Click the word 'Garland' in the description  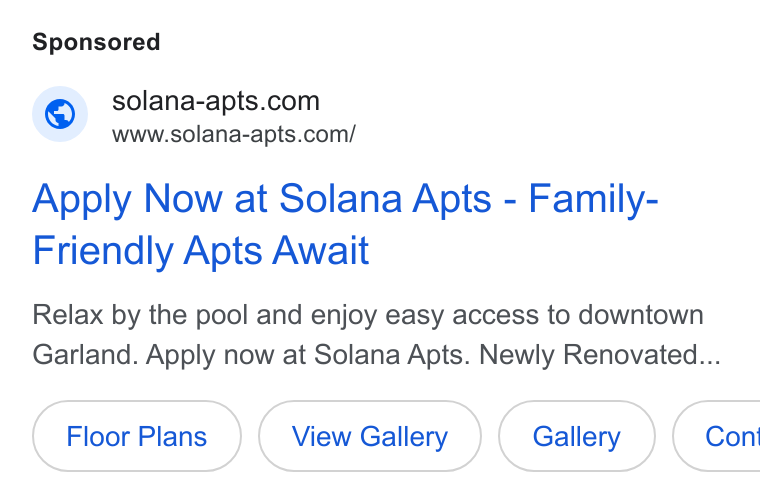click(x=82, y=355)
